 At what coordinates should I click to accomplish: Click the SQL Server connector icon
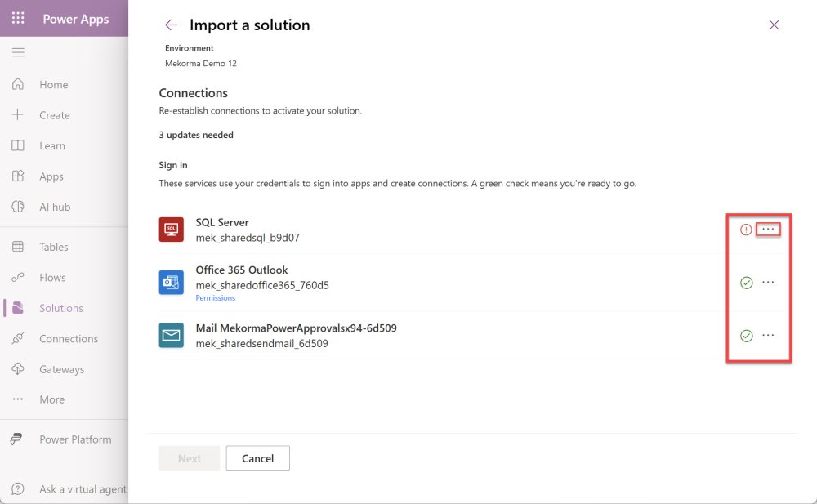pos(172,230)
